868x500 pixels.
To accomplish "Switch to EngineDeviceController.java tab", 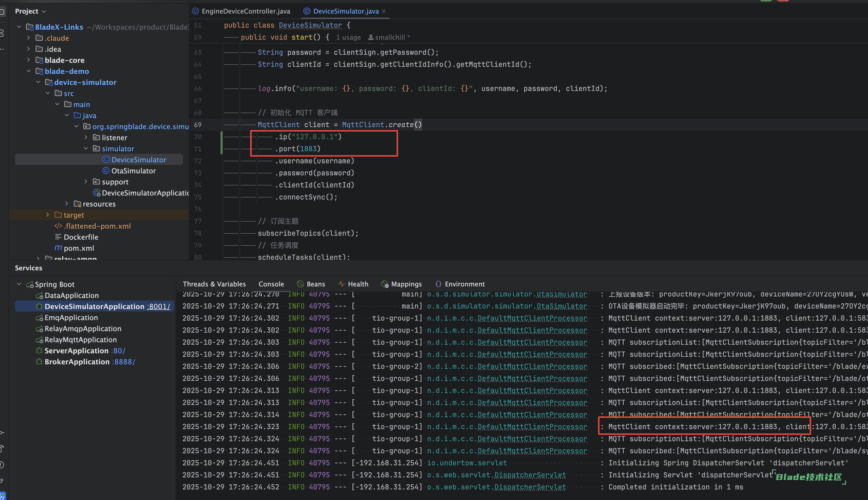I will pos(245,11).
